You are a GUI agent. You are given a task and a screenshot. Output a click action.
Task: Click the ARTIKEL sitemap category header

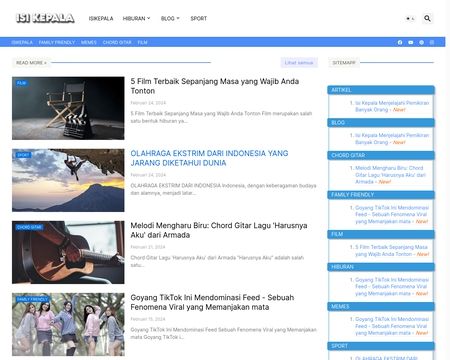click(x=381, y=90)
